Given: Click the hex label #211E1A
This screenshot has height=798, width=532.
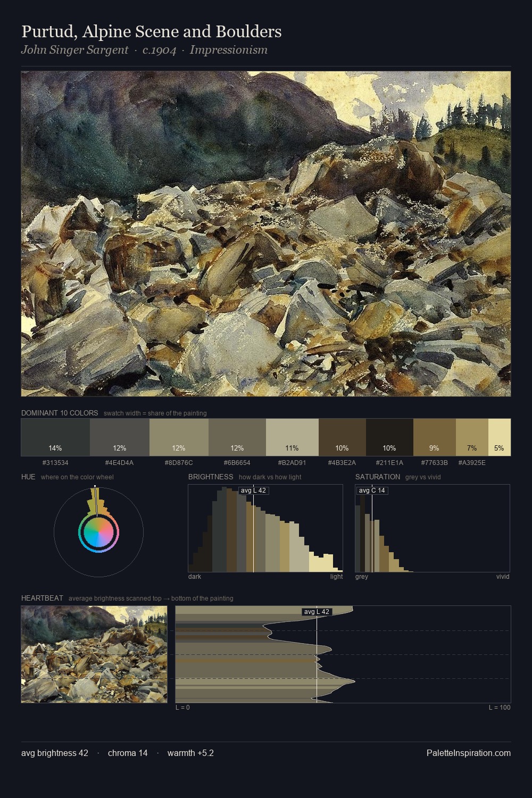Looking at the screenshot, I should point(389,463).
